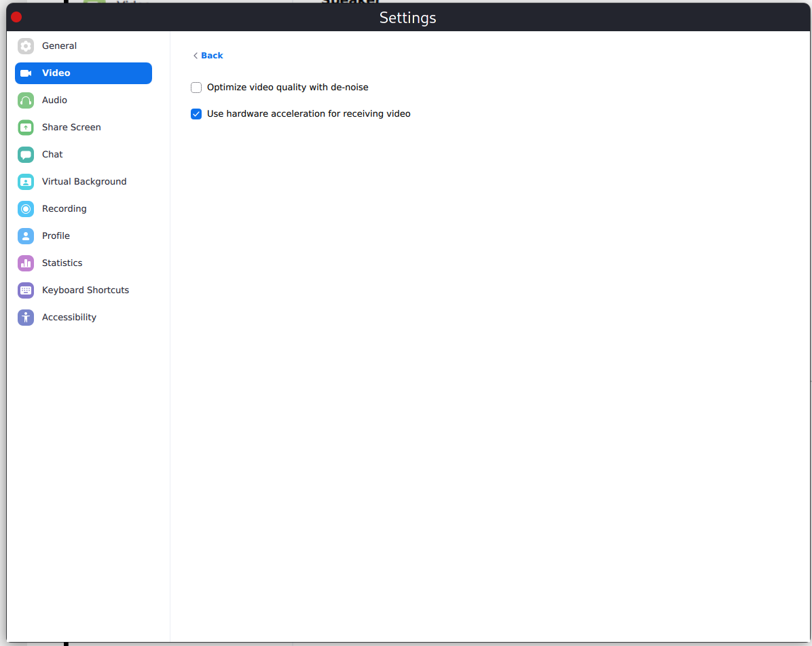Open Statistics settings

coord(84,263)
